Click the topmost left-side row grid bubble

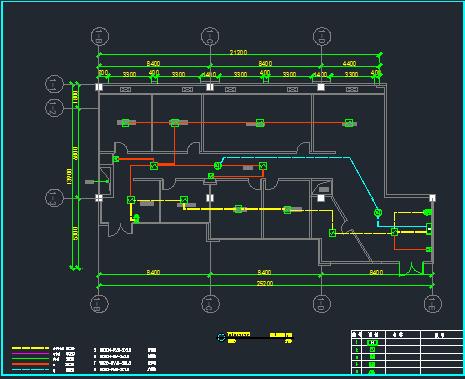[x=54, y=84]
